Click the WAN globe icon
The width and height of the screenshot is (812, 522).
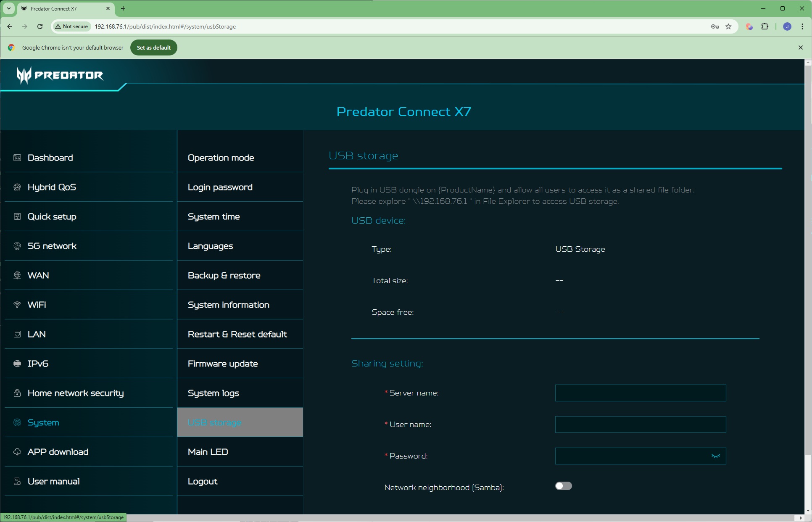coord(17,275)
